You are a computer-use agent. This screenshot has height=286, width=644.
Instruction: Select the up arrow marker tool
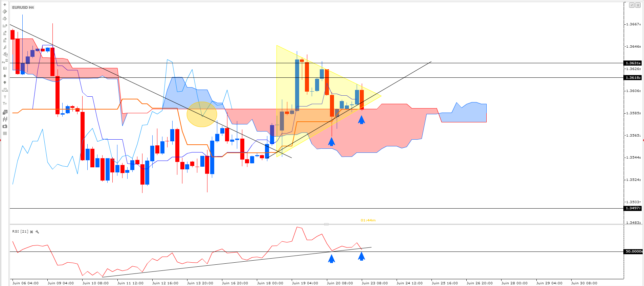tap(5, 76)
